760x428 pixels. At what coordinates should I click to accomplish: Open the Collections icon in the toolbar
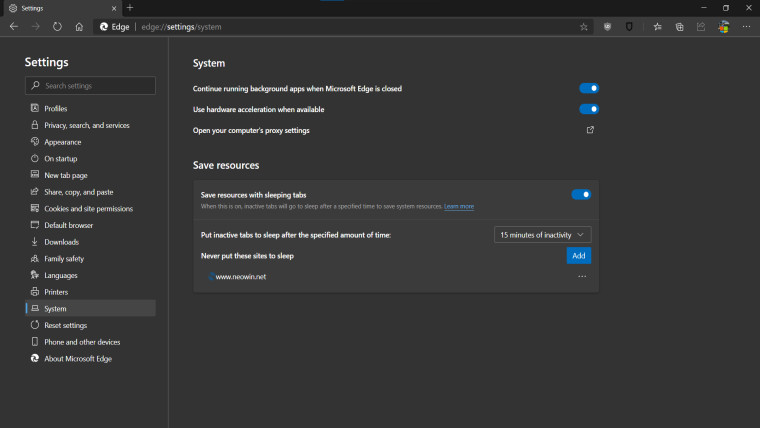tap(680, 27)
